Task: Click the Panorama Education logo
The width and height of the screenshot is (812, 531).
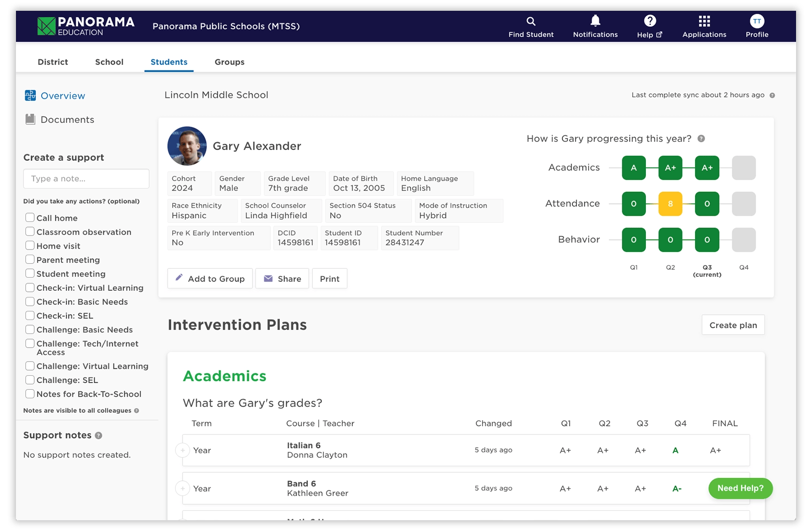Action: click(x=86, y=26)
